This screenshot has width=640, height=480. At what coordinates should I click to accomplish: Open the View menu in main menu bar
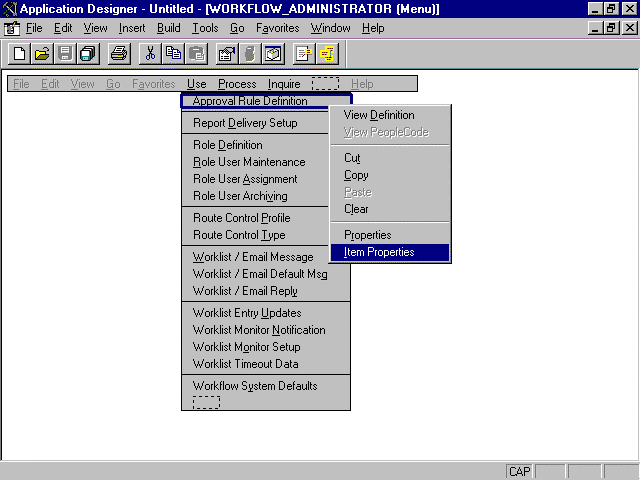96,28
